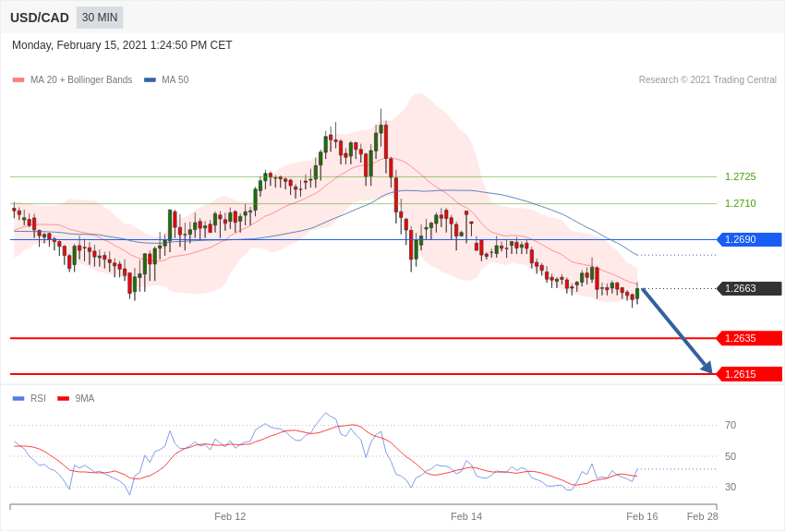Click the 'MA 20 + Bollinger Bands' legend label
785x532 pixels.
click(x=81, y=79)
